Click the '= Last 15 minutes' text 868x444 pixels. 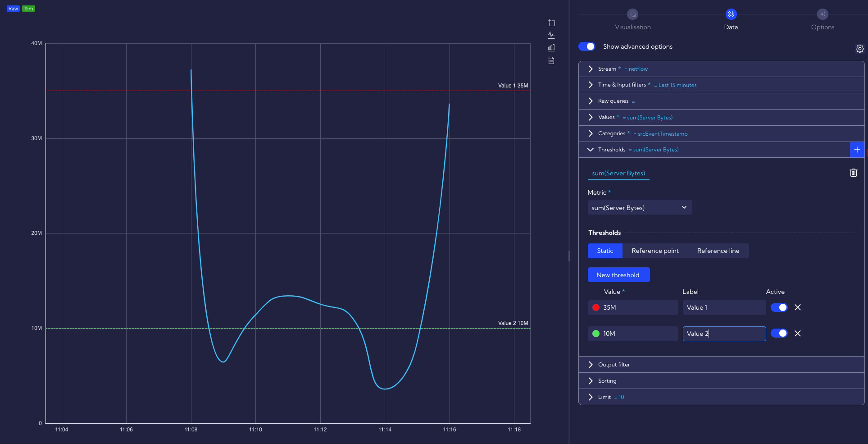(x=675, y=85)
